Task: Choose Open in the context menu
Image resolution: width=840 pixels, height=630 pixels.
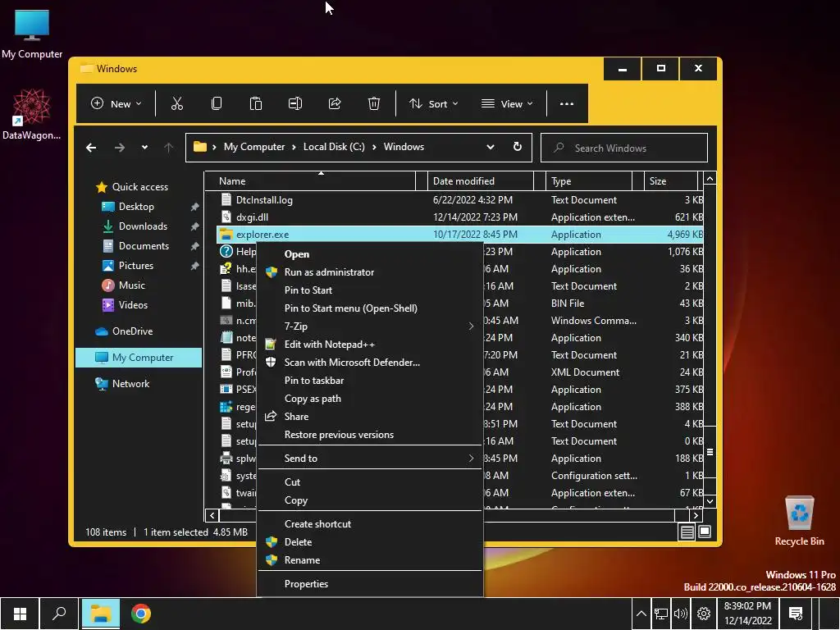Action: (x=370, y=254)
